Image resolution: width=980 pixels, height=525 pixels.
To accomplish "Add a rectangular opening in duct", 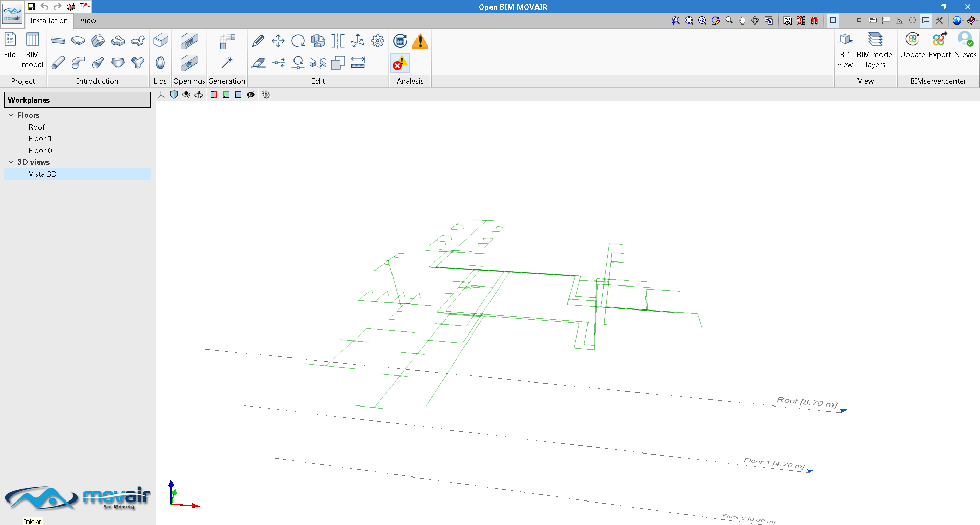I will pos(189,41).
